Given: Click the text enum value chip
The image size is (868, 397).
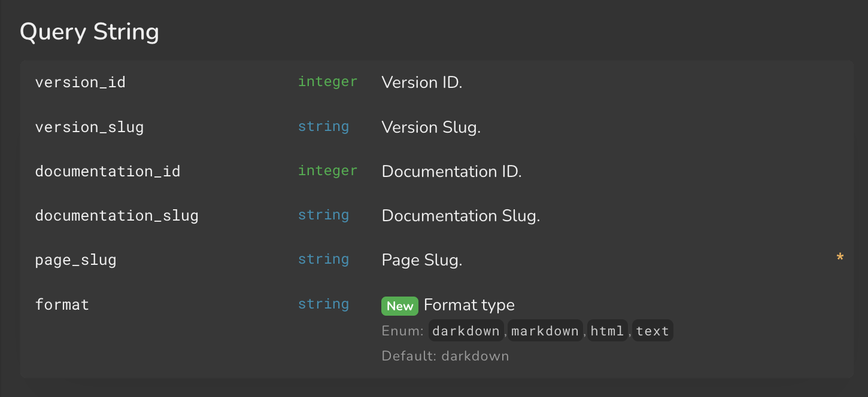Looking at the screenshot, I should (x=652, y=331).
